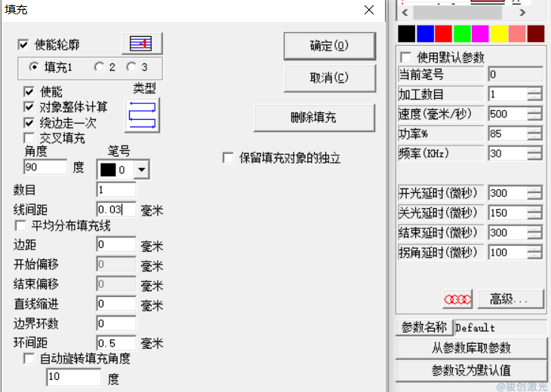Click the 环间距 input field
The height and width of the screenshot is (392, 551).
tap(116, 343)
